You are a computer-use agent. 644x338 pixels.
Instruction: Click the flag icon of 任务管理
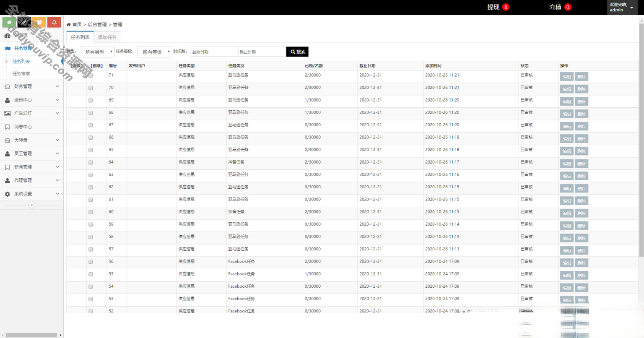[7, 49]
